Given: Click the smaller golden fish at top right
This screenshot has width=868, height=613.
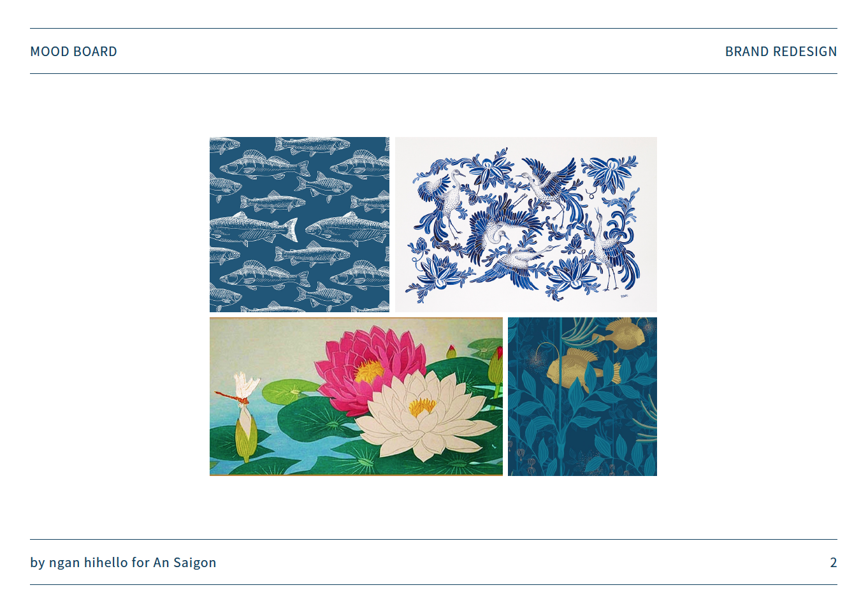Looking at the screenshot, I should [x=619, y=333].
